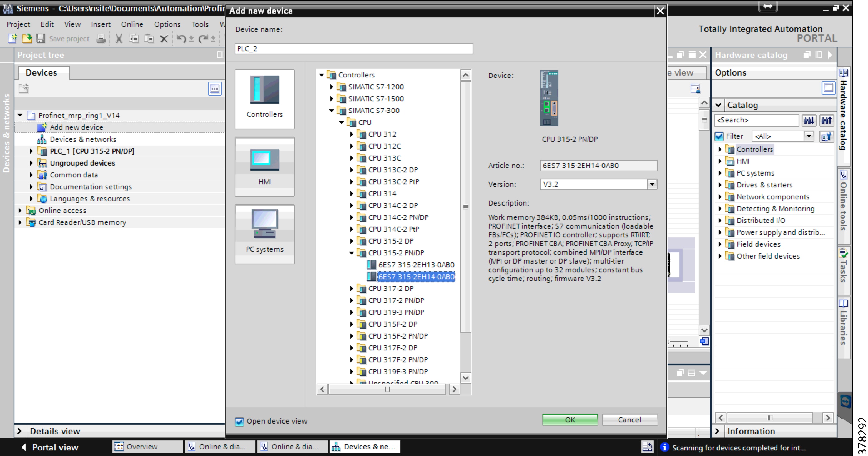868x456 pixels.
Task: Click the Undo arrow icon
Action: pyautogui.click(x=181, y=39)
